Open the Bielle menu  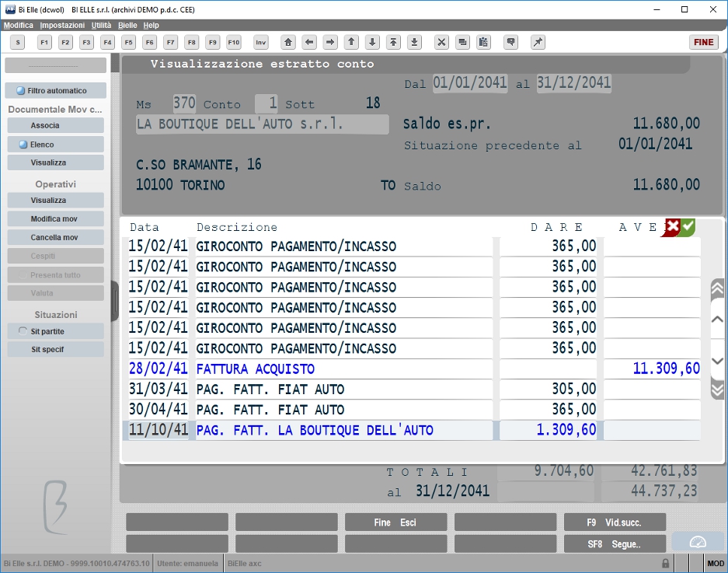click(127, 25)
